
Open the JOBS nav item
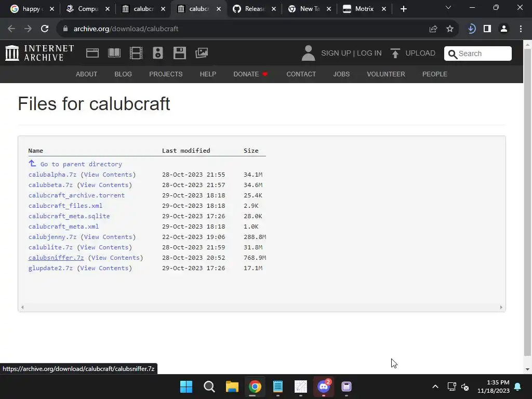point(341,74)
